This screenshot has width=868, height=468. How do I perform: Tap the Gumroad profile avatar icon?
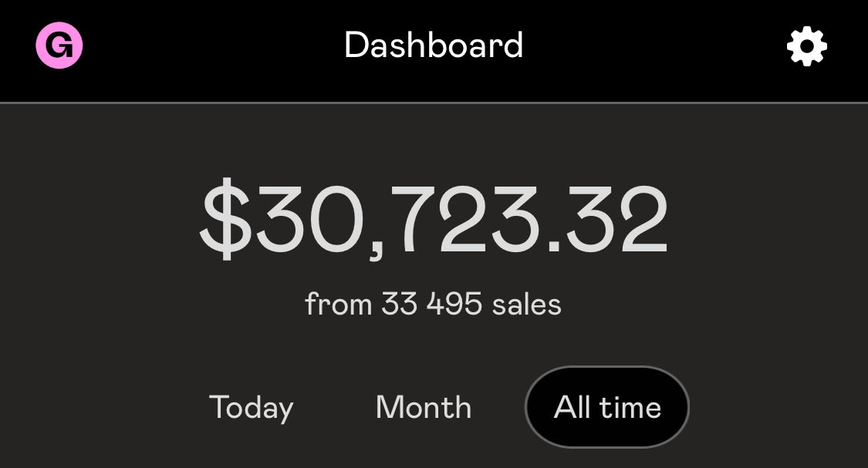pos(59,46)
